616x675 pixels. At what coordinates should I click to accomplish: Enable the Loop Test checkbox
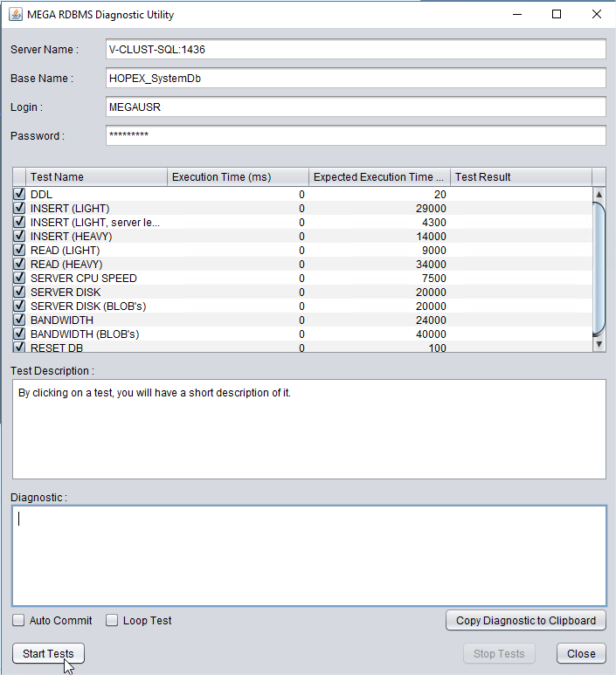(112, 621)
